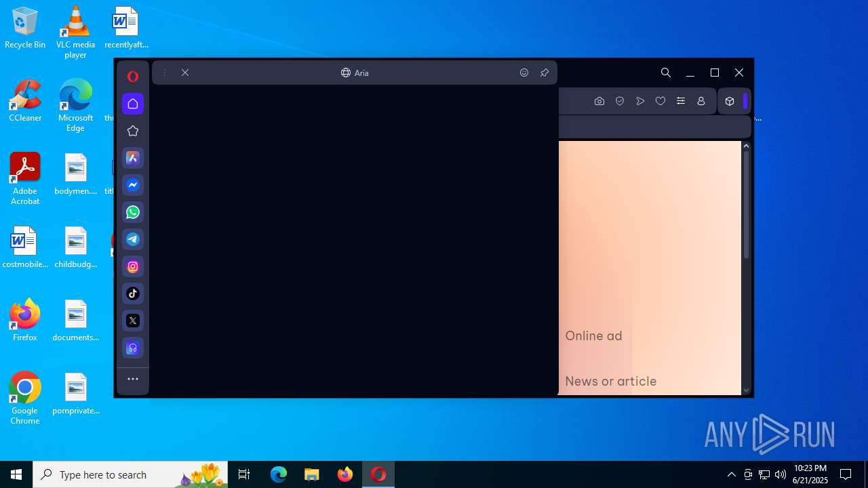
Task: Pin the Aria panel
Action: (x=545, y=73)
